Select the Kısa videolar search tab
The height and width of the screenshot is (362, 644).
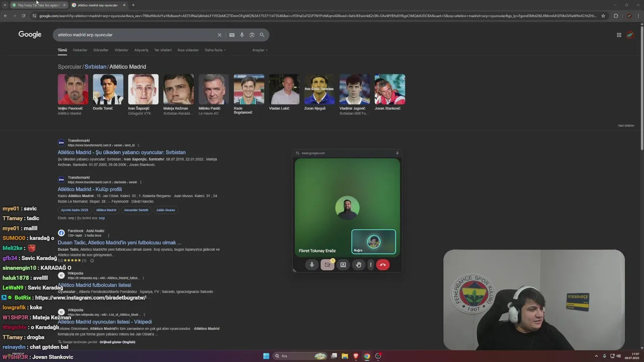188,50
